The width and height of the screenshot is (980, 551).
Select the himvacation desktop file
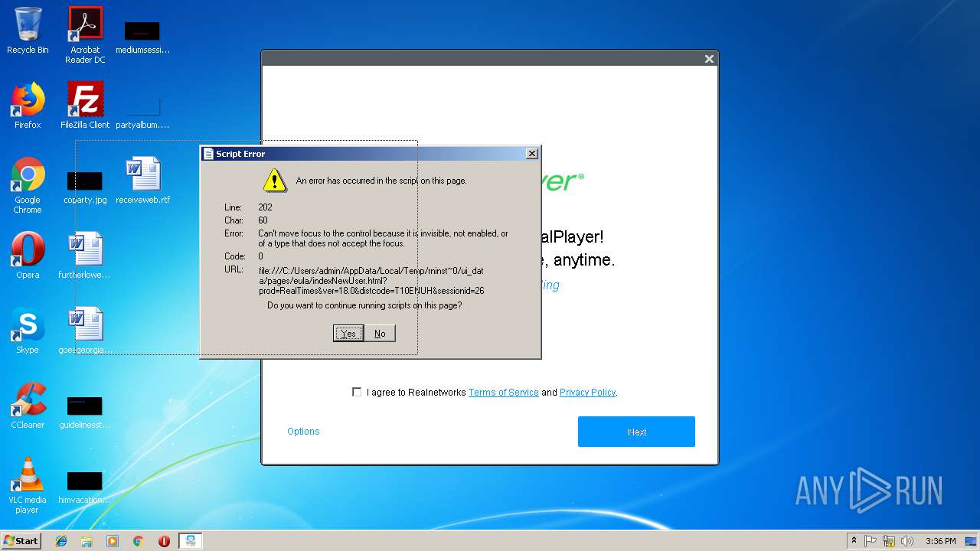coord(85,487)
